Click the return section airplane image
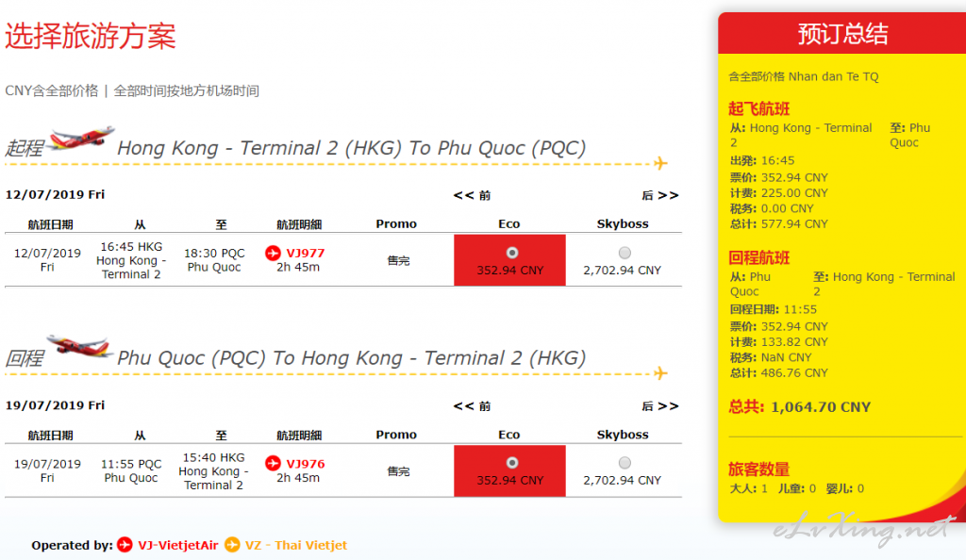966x560 pixels. pyautogui.click(x=80, y=346)
